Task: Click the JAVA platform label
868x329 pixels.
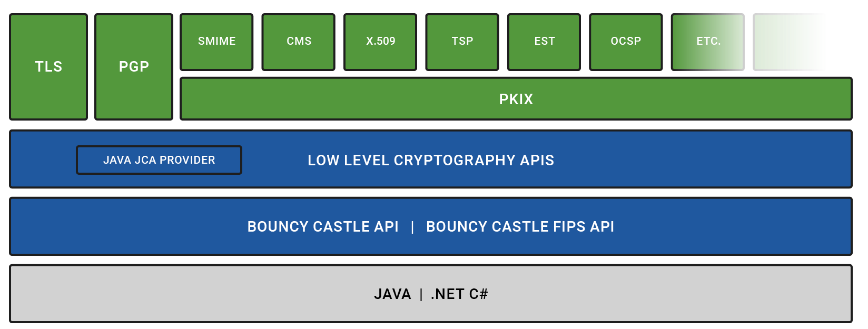Action: (392, 294)
